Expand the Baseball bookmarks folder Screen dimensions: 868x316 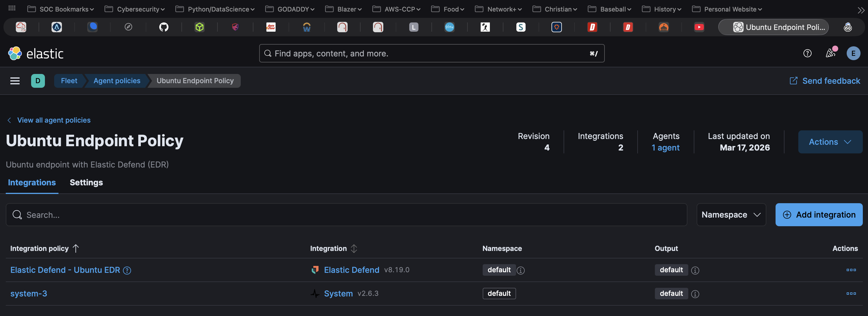click(x=610, y=9)
